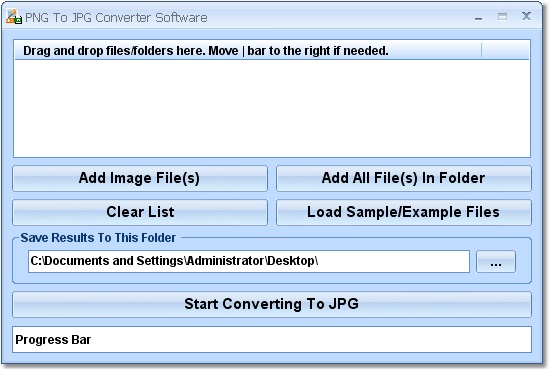Start Converting To JPG
550x371 pixels.
tap(272, 304)
